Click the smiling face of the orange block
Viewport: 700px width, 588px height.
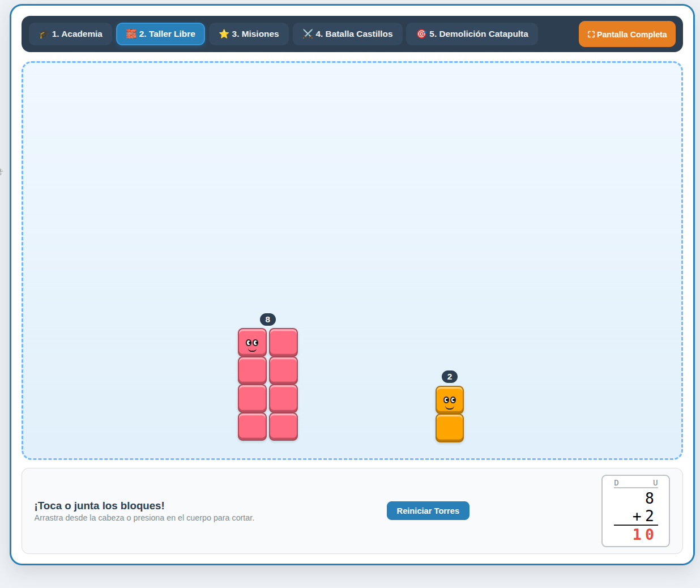[450, 402]
